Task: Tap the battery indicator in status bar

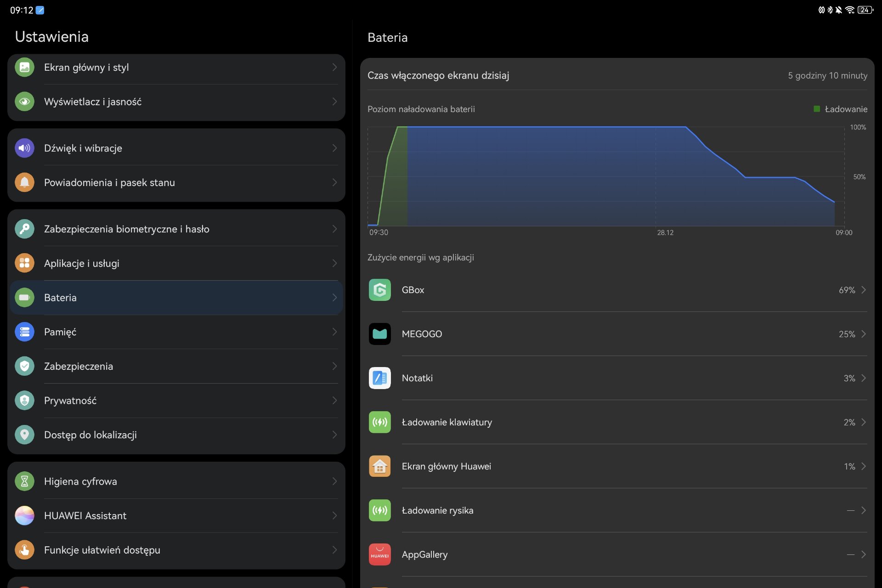Action: coord(865,10)
